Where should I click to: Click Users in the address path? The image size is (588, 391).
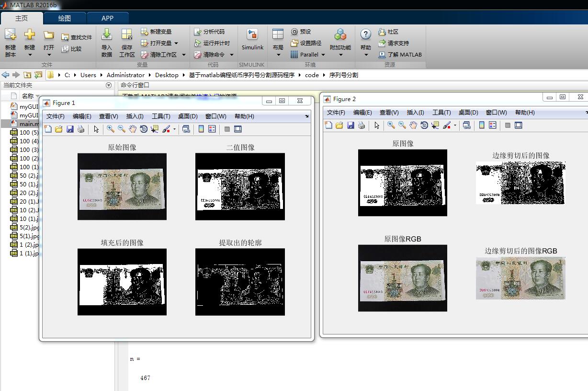coord(88,75)
